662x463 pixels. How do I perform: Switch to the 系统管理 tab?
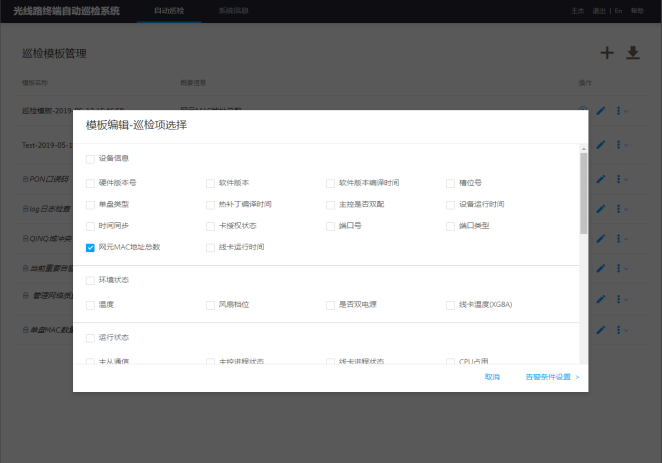[233, 11]
